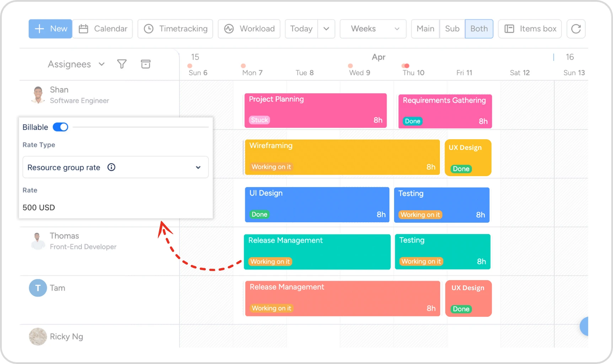Image resolution: width=613 pixels, height=364 pixels.
Task: Select the Sub tab
Action: (452, 29)
